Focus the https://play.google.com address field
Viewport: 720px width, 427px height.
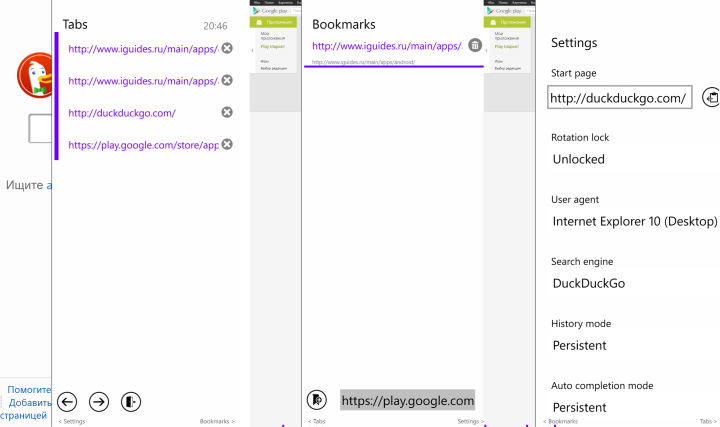pos(407,400)
